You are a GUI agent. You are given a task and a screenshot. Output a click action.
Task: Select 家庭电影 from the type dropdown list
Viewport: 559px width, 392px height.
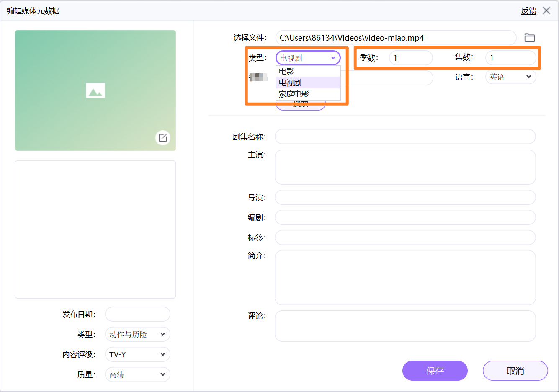[x=293, y=93]
